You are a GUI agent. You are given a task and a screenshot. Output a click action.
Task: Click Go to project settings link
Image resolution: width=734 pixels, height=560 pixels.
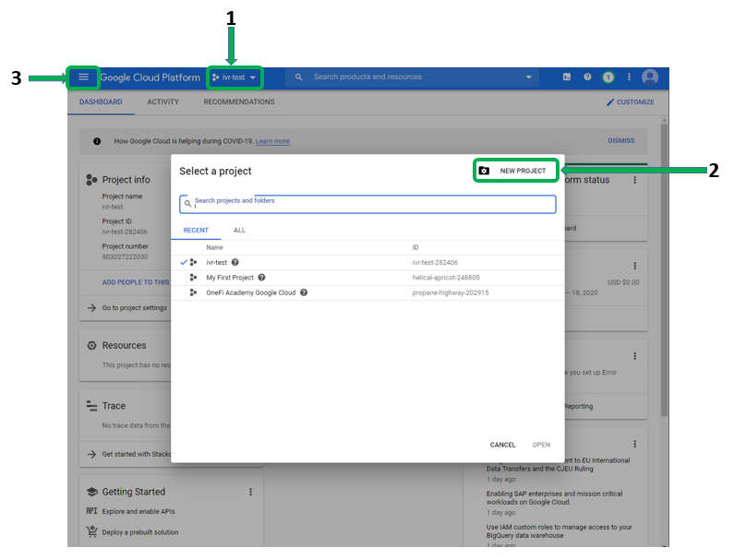(x=135, y=308)
